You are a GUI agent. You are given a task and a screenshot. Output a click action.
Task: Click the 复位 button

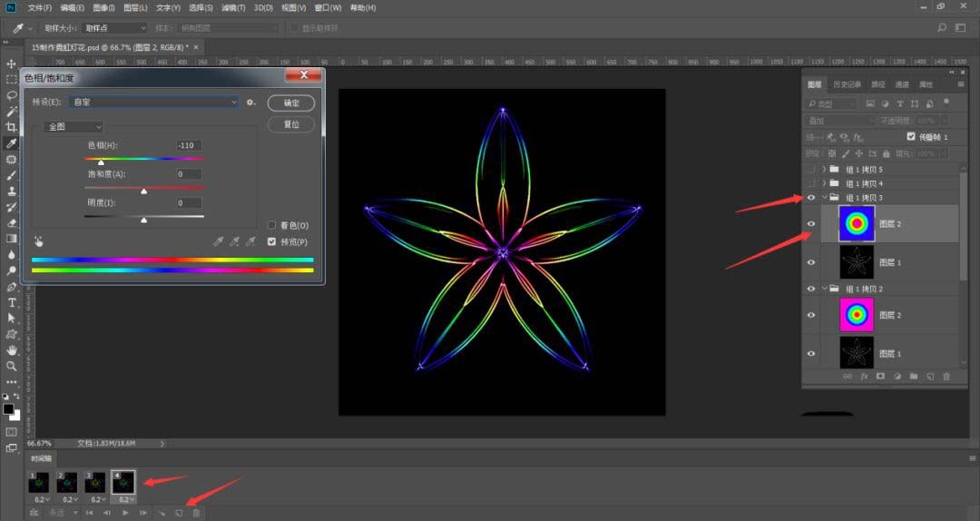(x=291, y=124)
